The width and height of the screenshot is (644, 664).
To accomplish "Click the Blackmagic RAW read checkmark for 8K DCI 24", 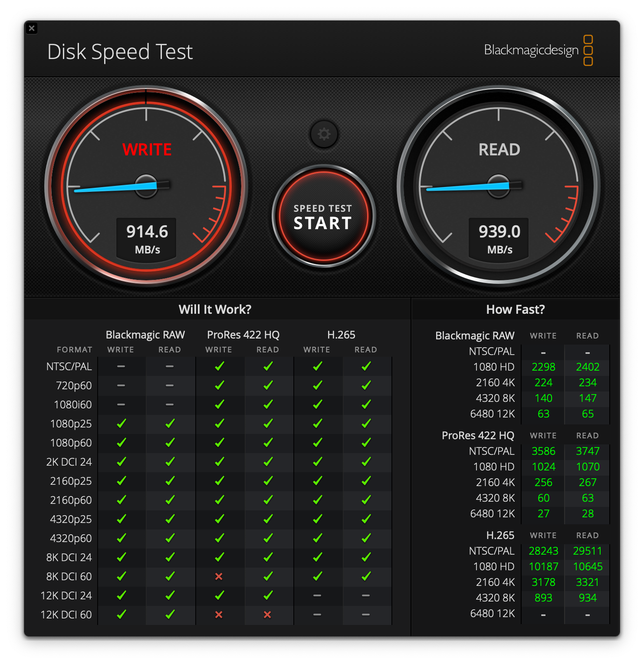I will (170, 557).
